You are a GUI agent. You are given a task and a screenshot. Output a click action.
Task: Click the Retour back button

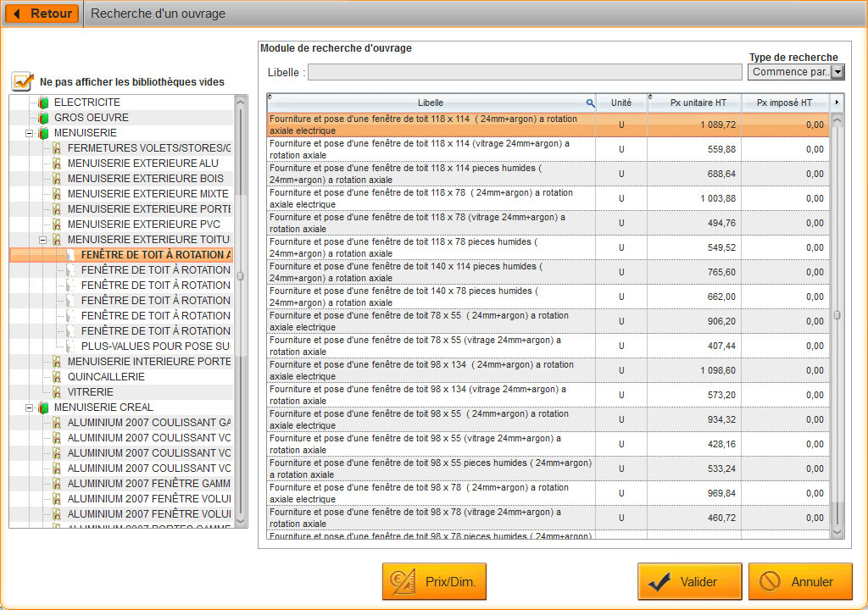pyautogui.click(x=42, y=14)
